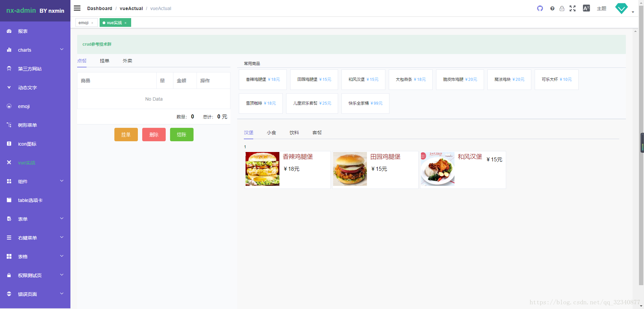Expand the 组件 submenu chevron

pyautogui.click(x=62, y=181)
